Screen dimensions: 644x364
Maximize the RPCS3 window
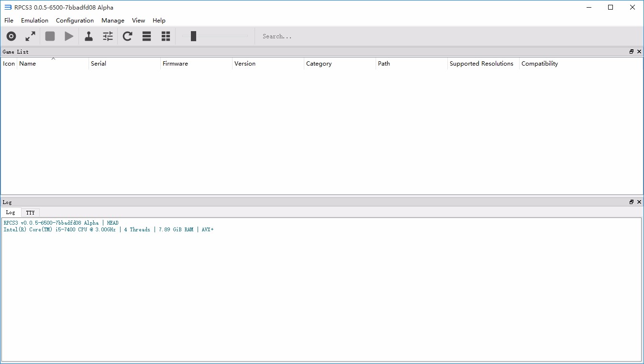pos(611,7)
